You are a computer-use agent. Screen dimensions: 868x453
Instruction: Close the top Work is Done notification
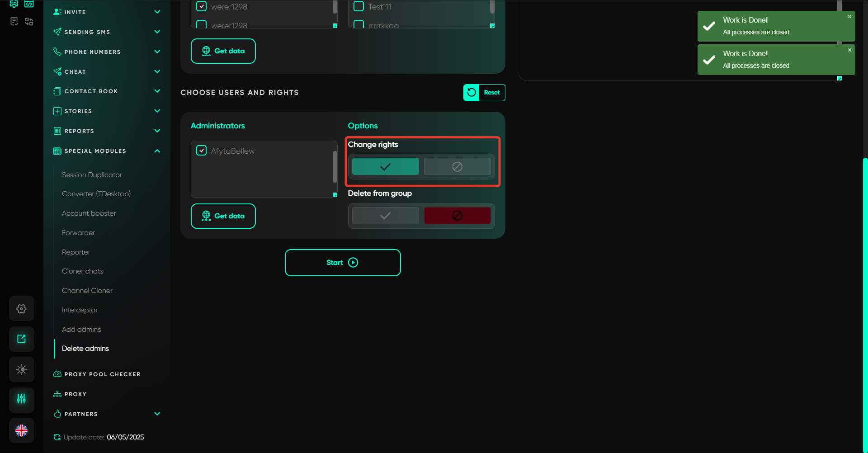point(849,17)
